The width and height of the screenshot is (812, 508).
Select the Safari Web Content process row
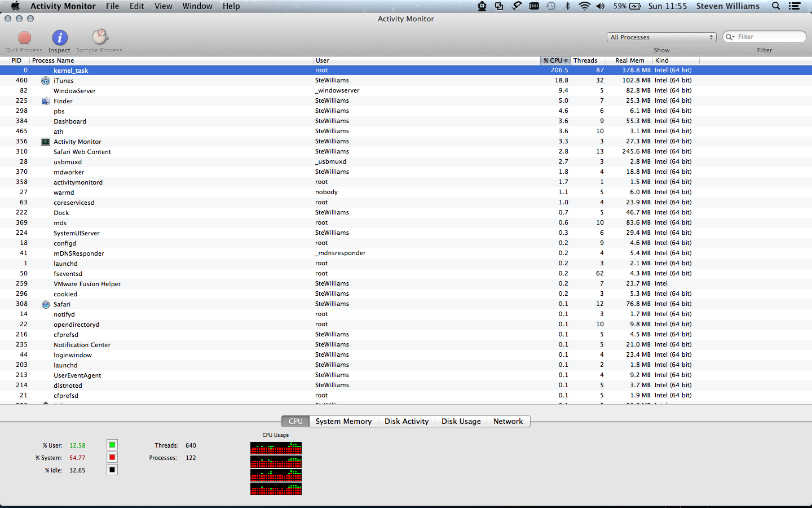click(406, 152)
